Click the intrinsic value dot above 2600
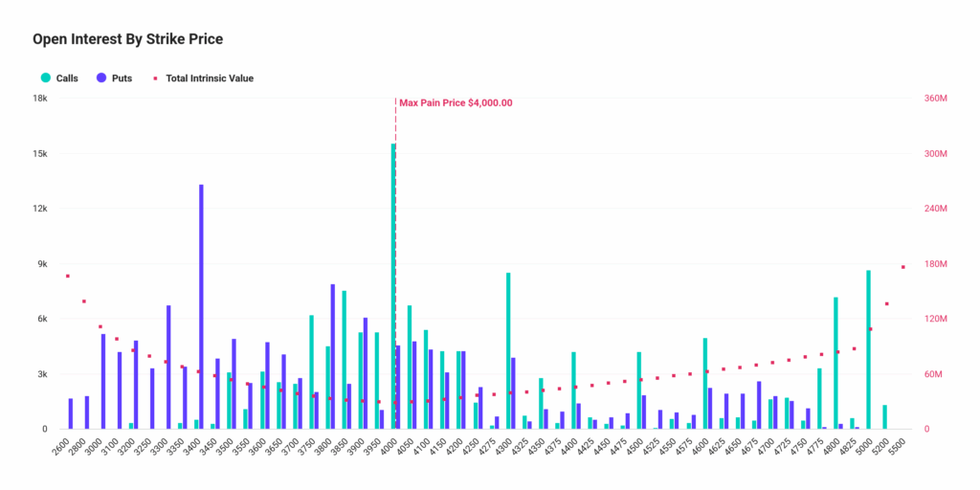This screenshot has height=490, width=980. click(68, 276)
